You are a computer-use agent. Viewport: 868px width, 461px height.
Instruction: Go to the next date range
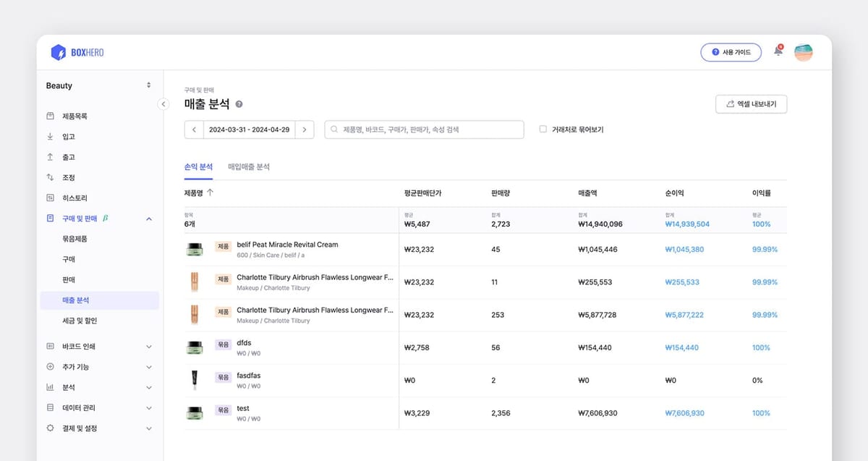pos(305,130)
